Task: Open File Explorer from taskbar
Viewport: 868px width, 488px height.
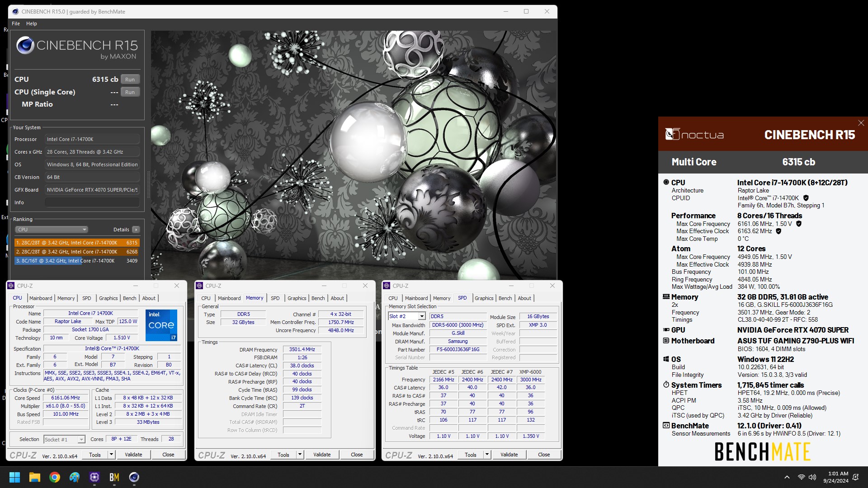Action: 35,477
